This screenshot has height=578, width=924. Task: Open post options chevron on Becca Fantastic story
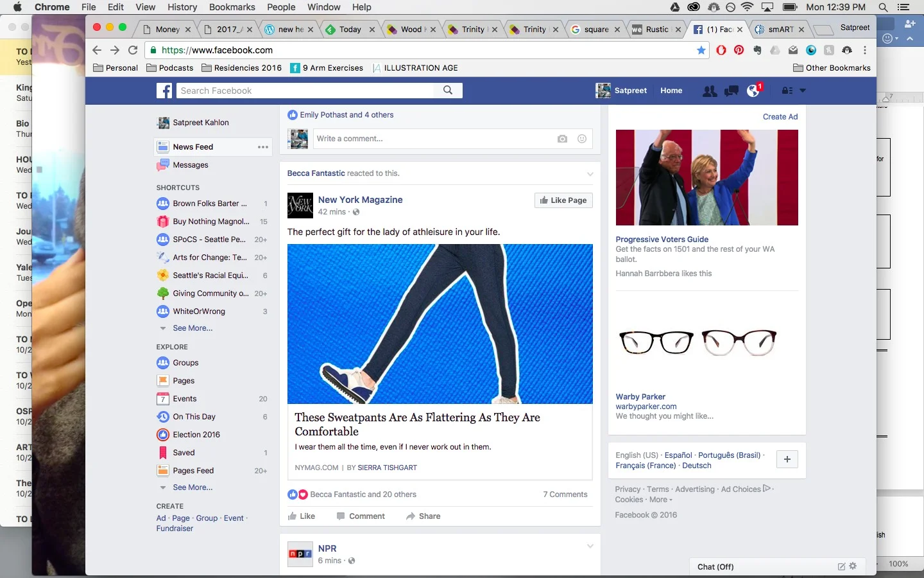point(590,174)
